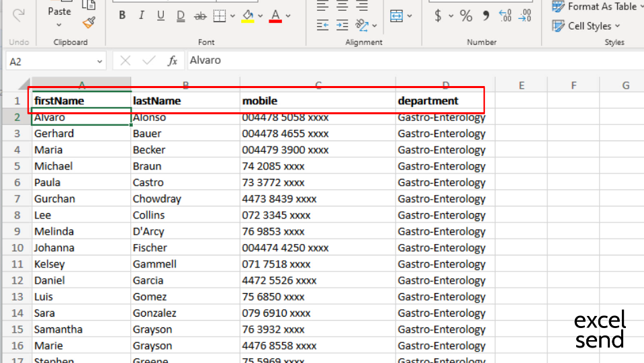
Task: Click Merge & Center icon
Action: (396, 16)
